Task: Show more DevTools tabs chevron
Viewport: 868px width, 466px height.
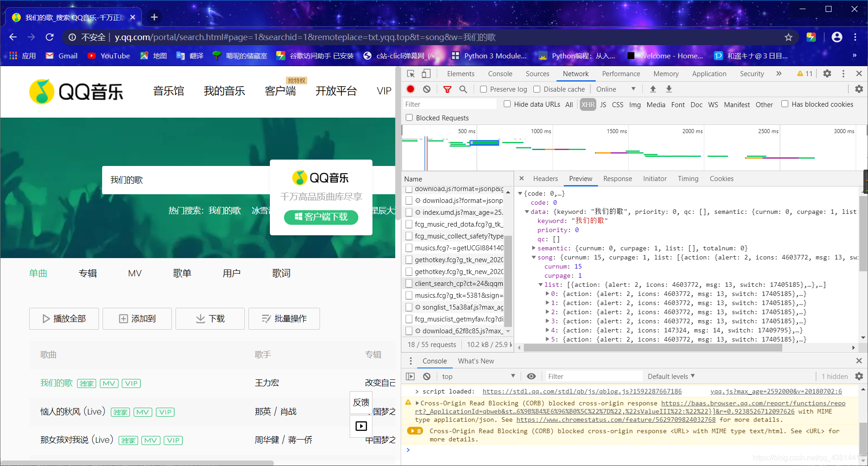Action: click(x=779, y=74)
